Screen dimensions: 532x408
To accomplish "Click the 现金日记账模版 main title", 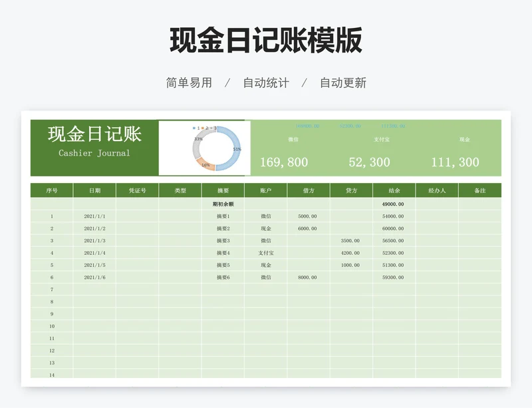I will pos(266,41).
